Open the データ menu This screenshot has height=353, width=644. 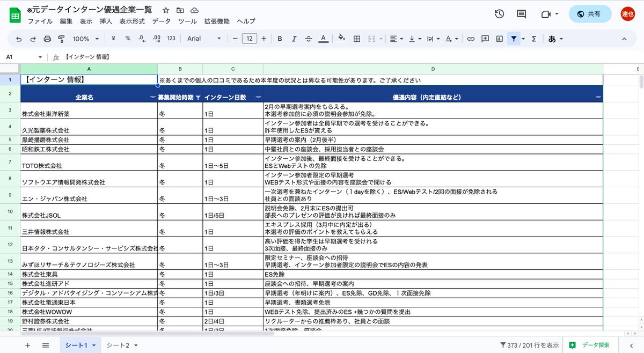point(162,21)
